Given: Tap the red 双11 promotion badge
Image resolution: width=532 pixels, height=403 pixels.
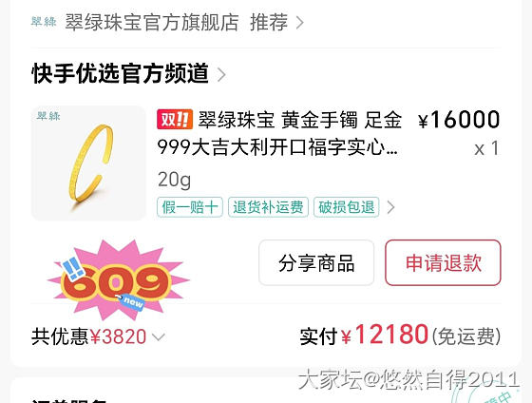Looking at the screenshot, I should click(x=175, y=120).
